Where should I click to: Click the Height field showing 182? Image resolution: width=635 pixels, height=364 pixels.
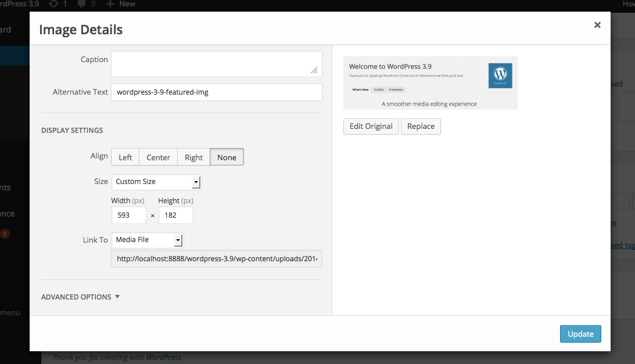(x=176, y=215)
